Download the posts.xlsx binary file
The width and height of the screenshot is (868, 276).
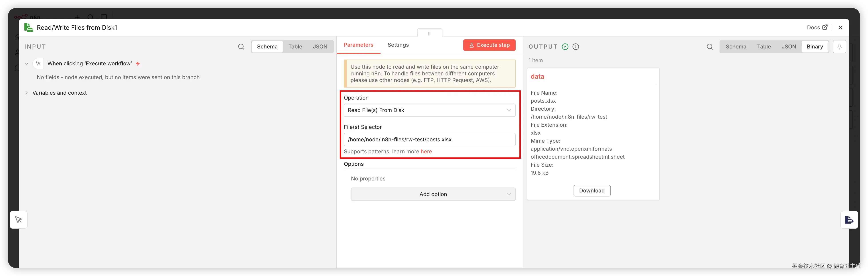point(592,191)
